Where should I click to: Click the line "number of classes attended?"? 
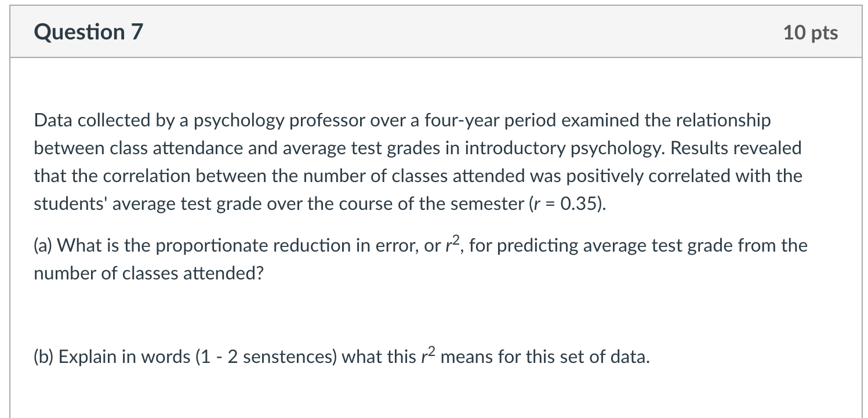point(148,274)
